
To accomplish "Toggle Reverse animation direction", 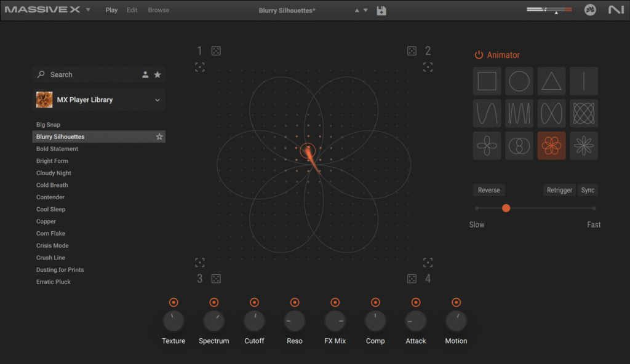I will coord(489,190).
